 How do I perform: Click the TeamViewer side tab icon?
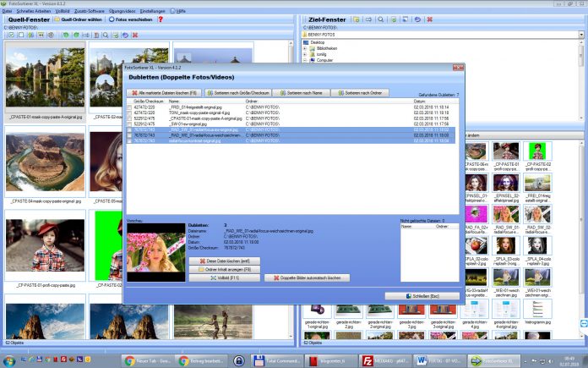pos(584,323)
